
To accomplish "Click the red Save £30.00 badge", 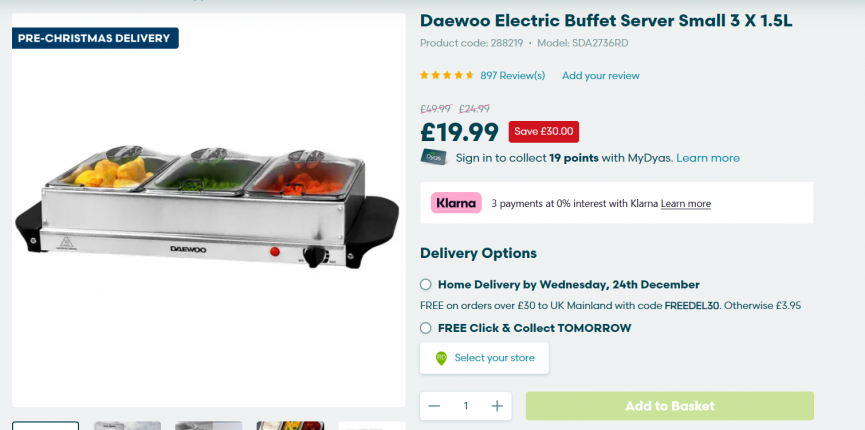I will pos(543,132).
